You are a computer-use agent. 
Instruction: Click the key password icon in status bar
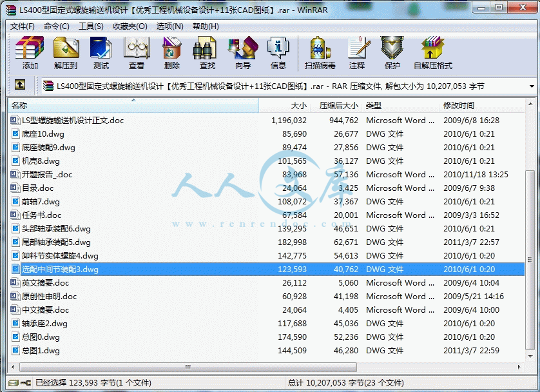[x=26, y=383]
